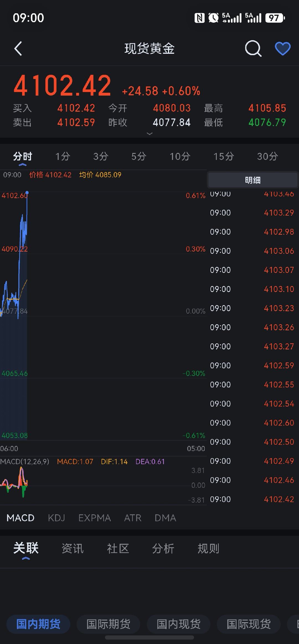This screenshot has height=644, width=299.
Task: Tap the 均价 4085.09 label
Action: click(100, 175)
